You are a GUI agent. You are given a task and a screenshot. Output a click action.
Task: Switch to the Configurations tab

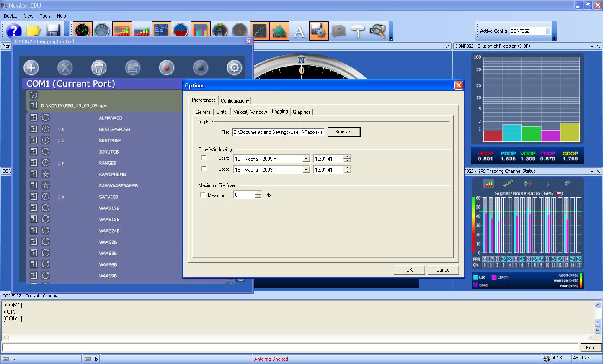[x=235, y=101]
